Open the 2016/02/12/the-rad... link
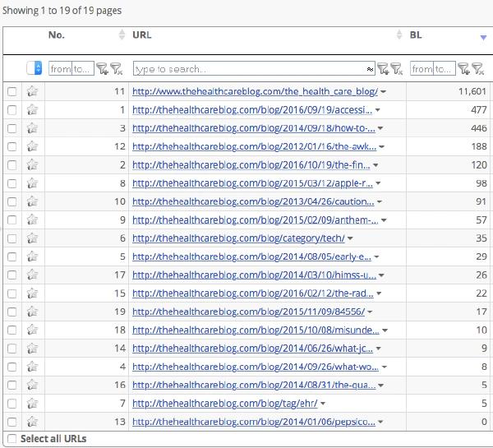Image resolution: width=493 pixels, height=448 pixels. 253,293
